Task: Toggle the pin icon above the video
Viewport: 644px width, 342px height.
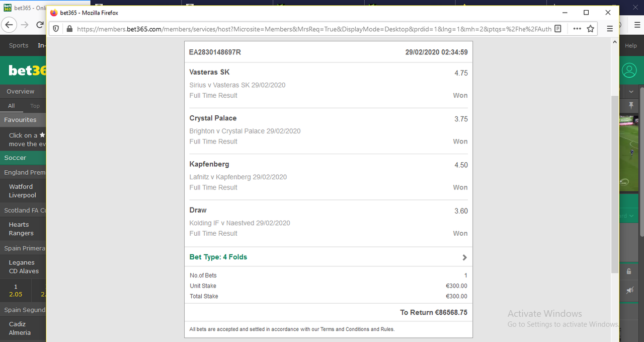Action: coord(631,105)
